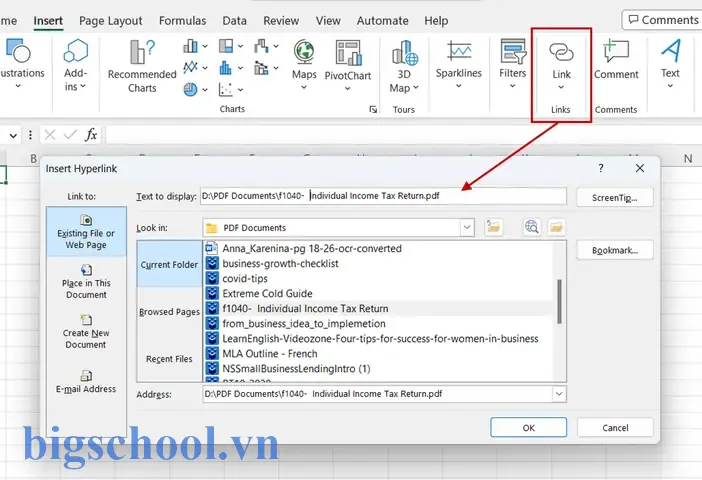
Task: Select E-mail Address link type
Action: coord(86,381)
